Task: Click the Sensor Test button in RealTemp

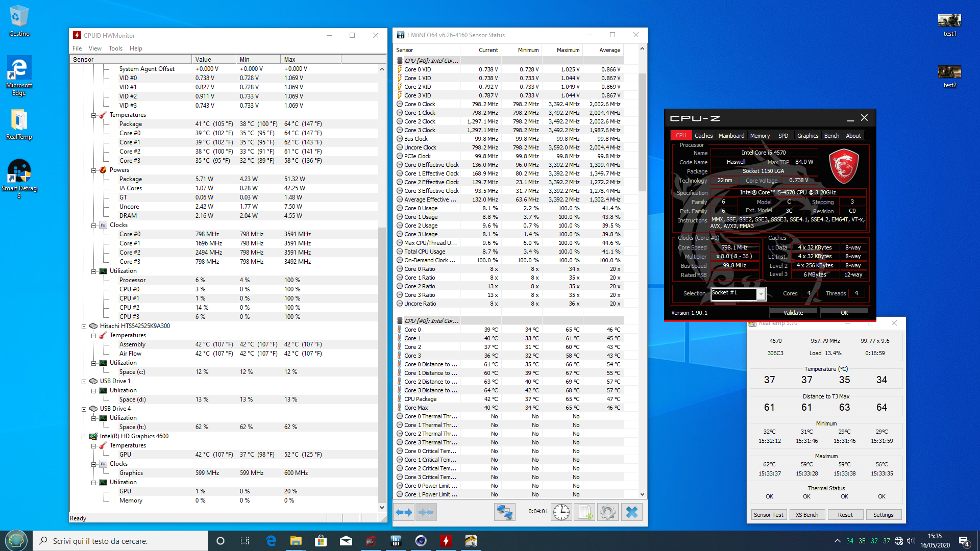Action: coord(768,515)
